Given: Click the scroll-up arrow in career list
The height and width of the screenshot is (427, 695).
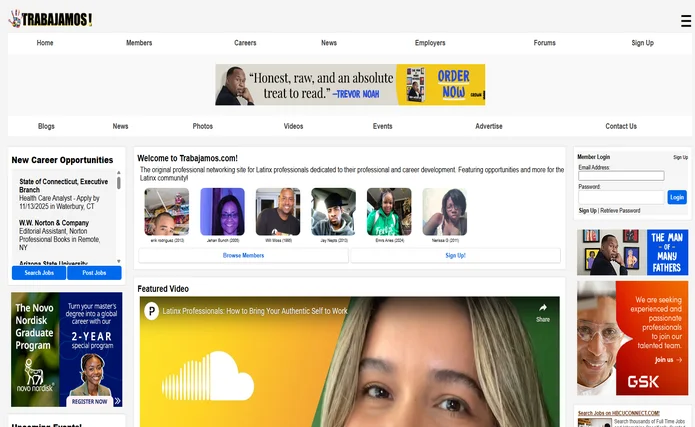Looking at the screenshot, I should 119,172.
